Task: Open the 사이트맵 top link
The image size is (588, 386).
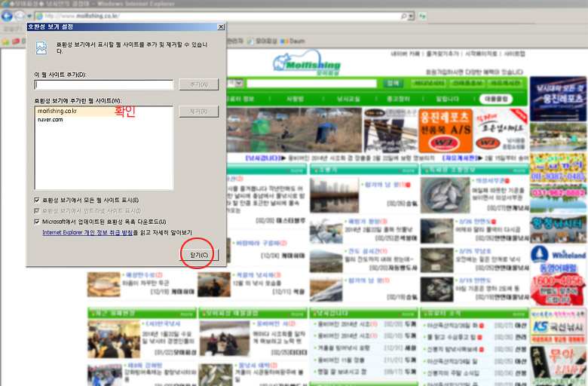Action: click(x=514, y=54)
